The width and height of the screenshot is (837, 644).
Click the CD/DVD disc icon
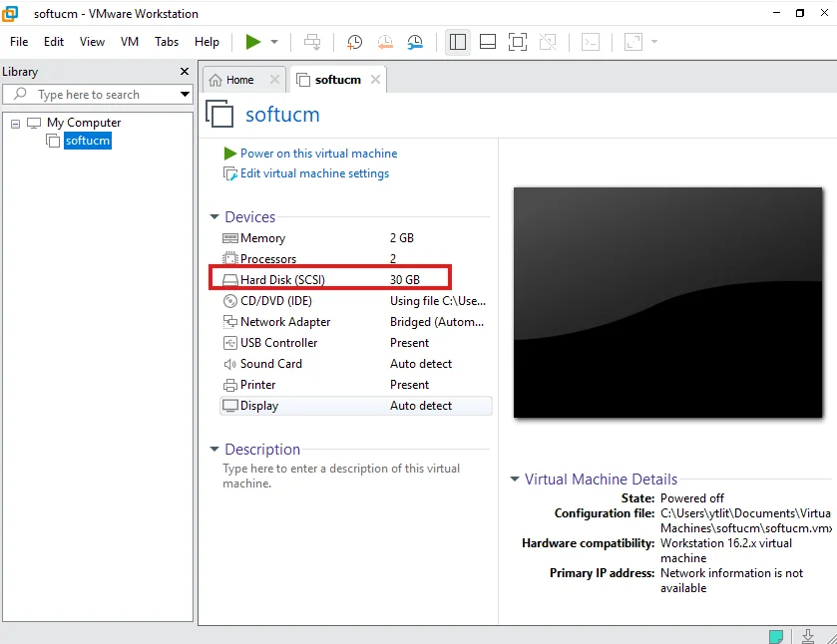point(230,301)
